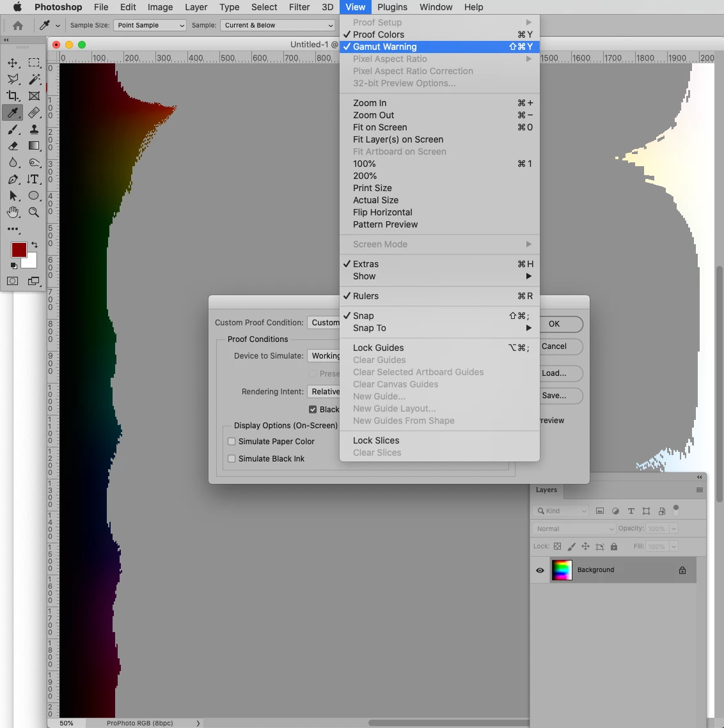This screenshot has width=724, height=728.
Task: Open the Window menu
Action: point(436,7)
